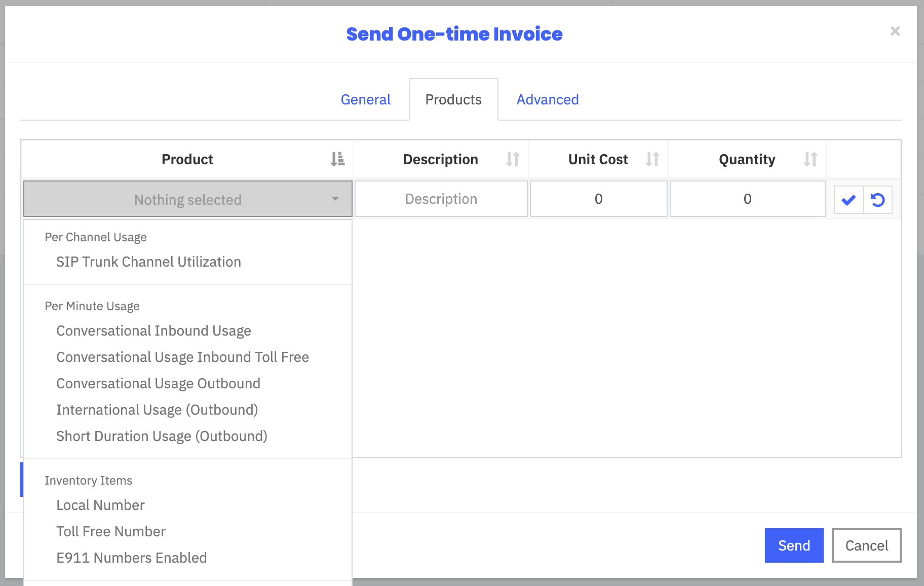Click the Unit Cost column header
The image size is (924, 586).
[x=598, y=159]
